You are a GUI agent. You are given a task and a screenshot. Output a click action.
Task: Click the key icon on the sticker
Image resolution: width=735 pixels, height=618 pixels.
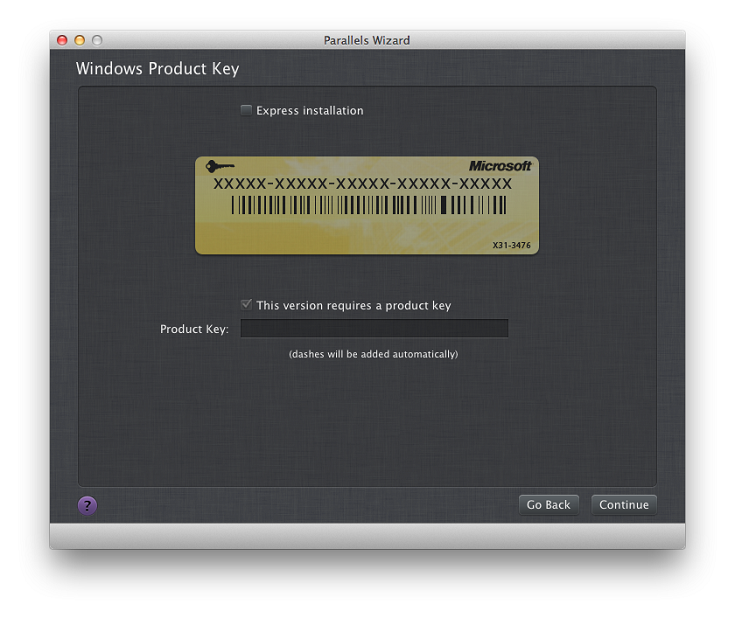220,166
